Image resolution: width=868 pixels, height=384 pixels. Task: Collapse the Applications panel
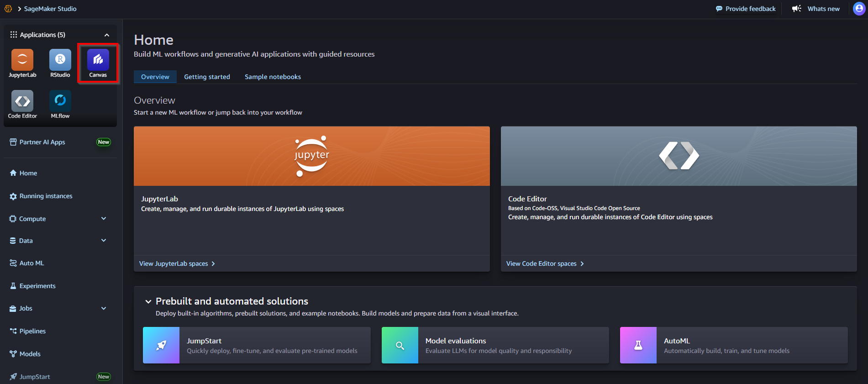pos(107,35)
